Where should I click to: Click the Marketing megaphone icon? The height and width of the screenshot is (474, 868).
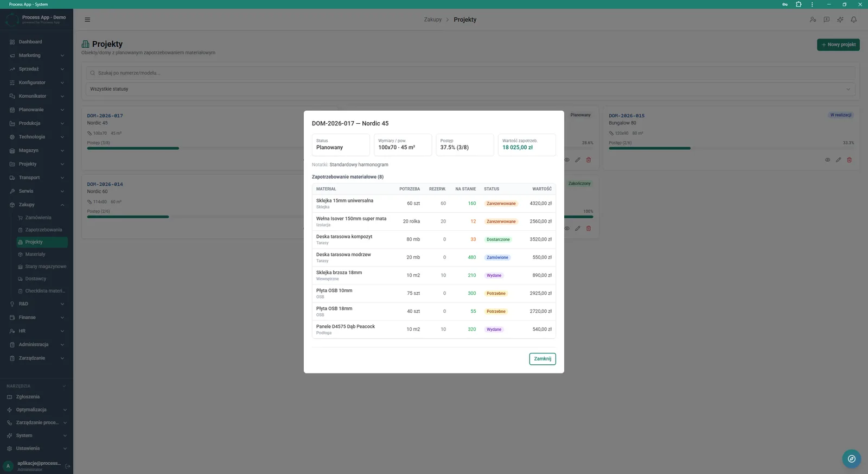(x=12, y=55)
